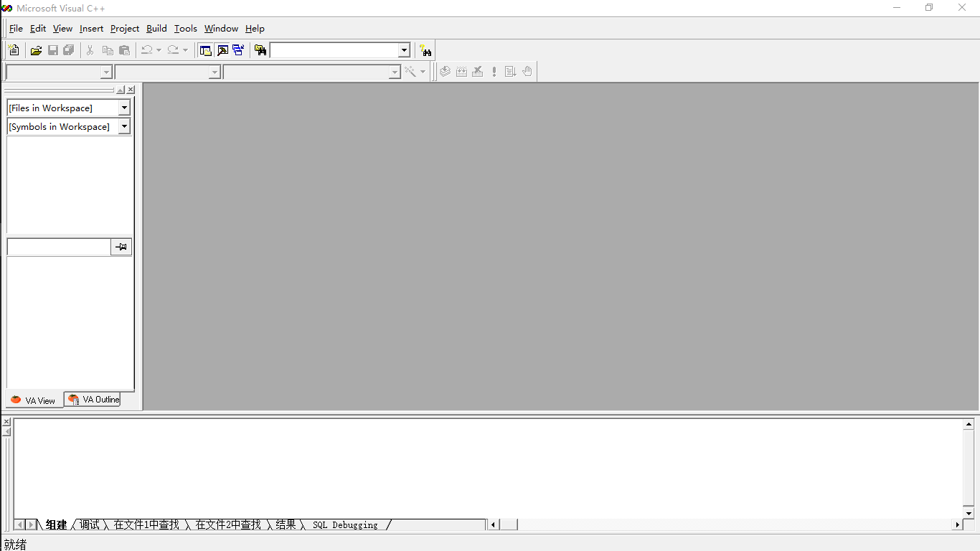Click the Cut scissors icon
This screenshot has height=551, width=980.
pos(90,50)
